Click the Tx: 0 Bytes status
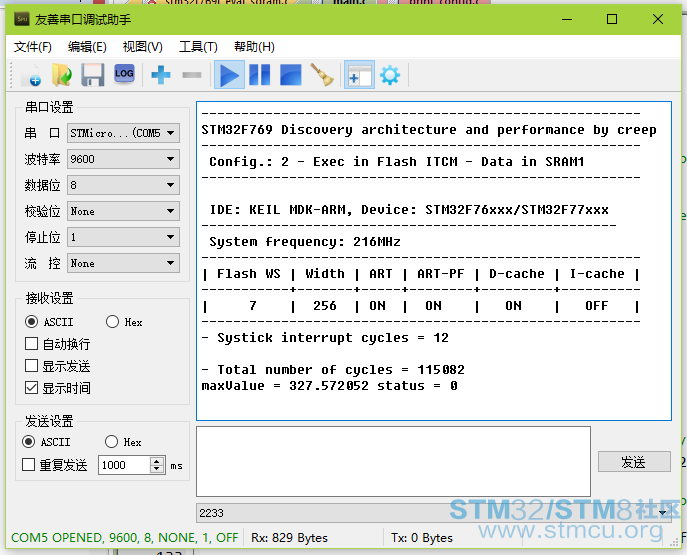The width and height of the screenshot is (687, 555). 421,538
